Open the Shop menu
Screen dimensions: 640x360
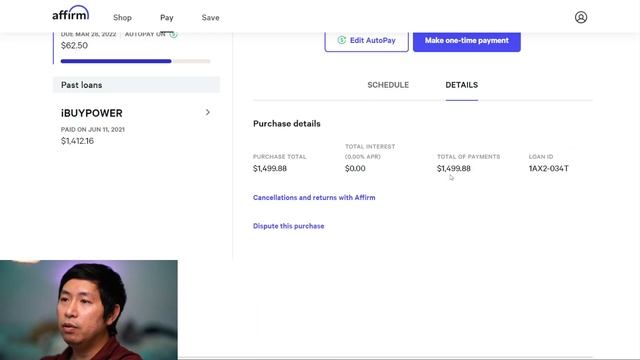[x=122, y=18]
